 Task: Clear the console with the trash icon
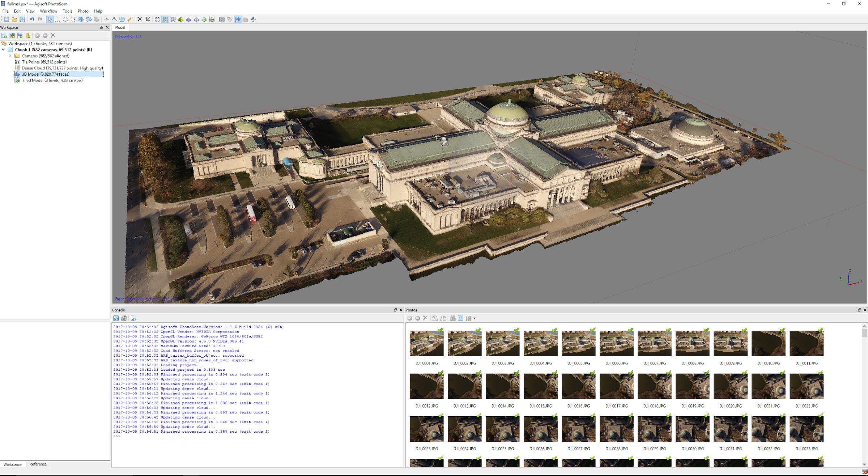124,318
